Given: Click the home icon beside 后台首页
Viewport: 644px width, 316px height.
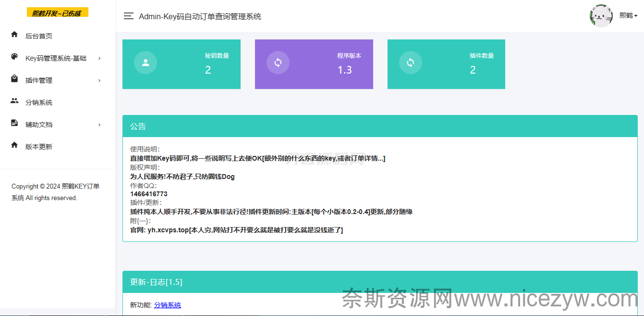Looking at the screenshot, I should click(x=14, y=35).
